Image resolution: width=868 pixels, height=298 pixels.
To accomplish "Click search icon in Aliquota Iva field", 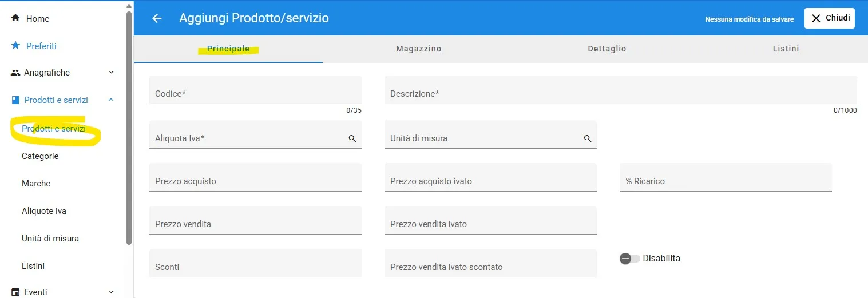I will pos(352,138).
